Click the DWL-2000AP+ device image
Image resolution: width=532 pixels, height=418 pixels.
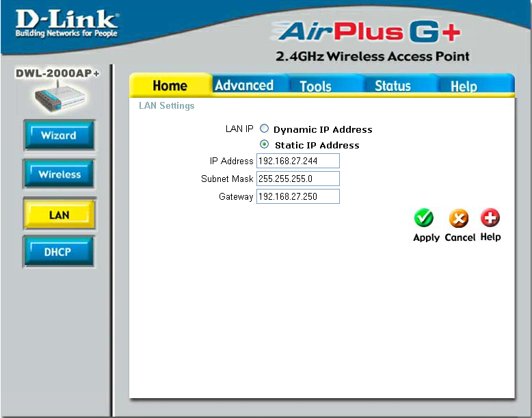(59, 97)
